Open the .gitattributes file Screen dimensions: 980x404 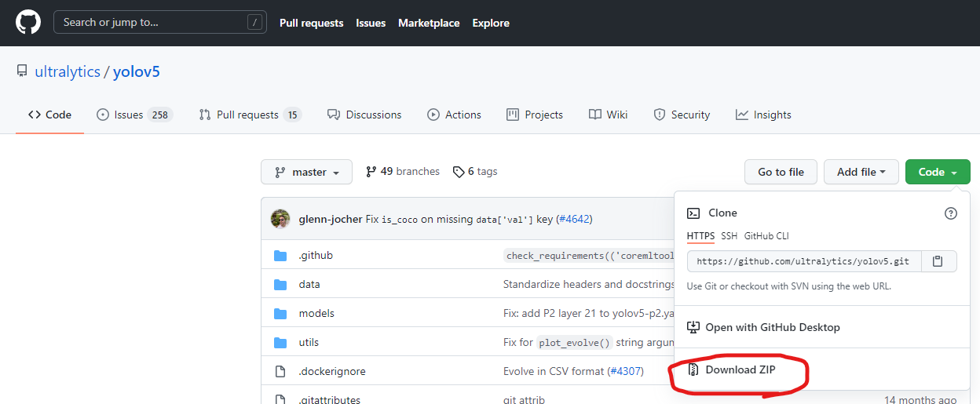[330, 399]
